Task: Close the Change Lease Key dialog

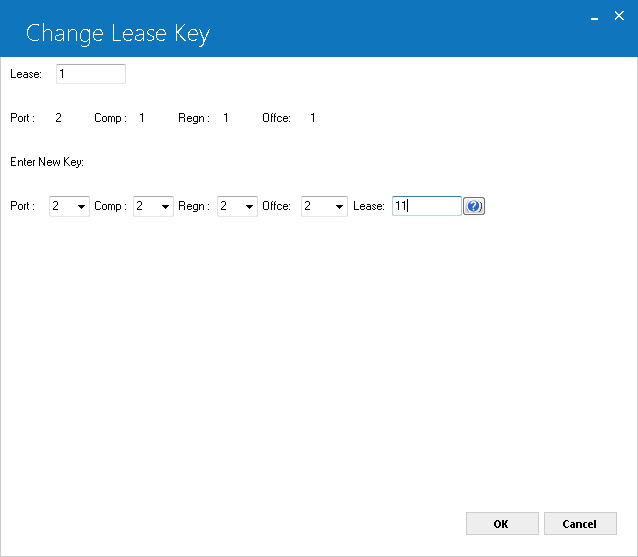Action: pyautogui.click(x=619, y=16)
